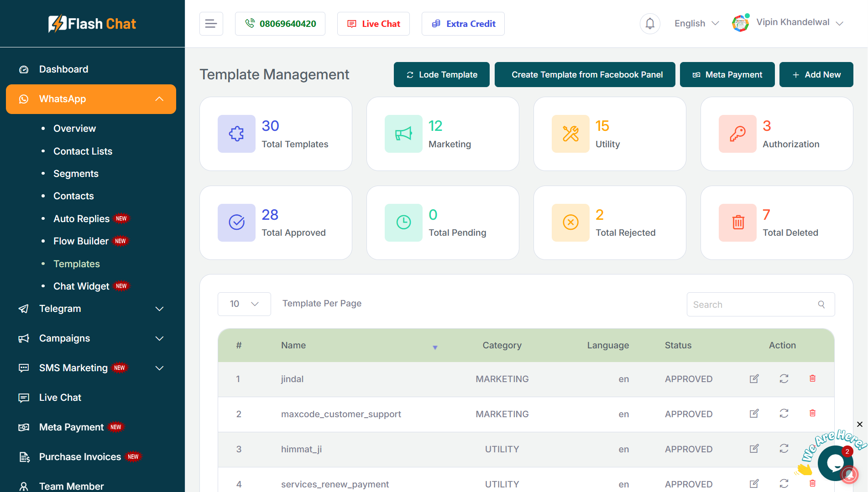Screen dimensions: 868x492
Task: Open the Template Per Page dropdown
Action: [244, 304]
